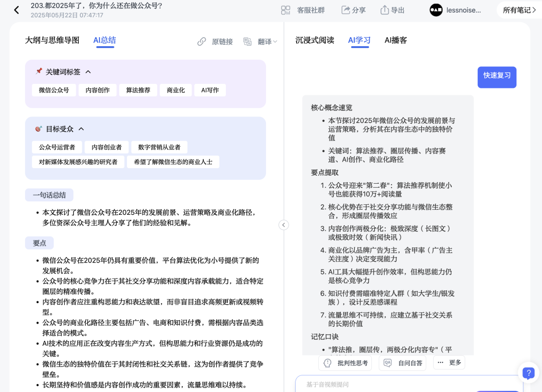Viewport: 542px width, 392px height.
Task: Click the note title 203.都2025年了
Action: (96, 6)
